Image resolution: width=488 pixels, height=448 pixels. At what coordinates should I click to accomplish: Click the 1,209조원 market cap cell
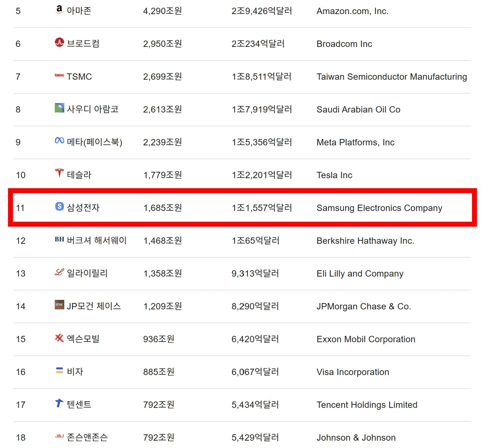[x=162, y=306]
